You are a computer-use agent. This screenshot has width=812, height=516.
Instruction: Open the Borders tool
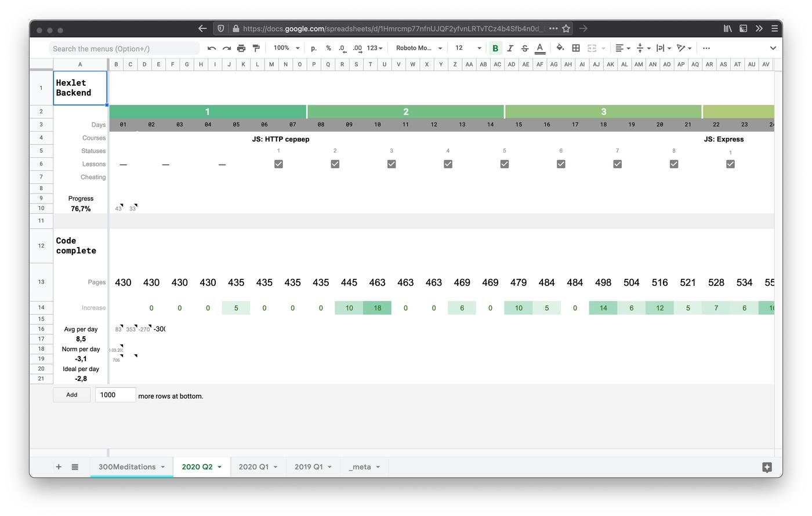pos(575,48)
